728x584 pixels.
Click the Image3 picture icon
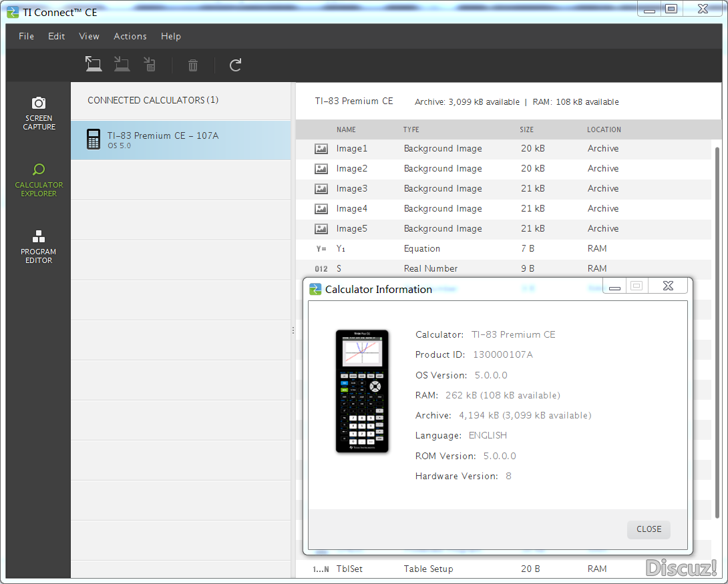point(321,189)
